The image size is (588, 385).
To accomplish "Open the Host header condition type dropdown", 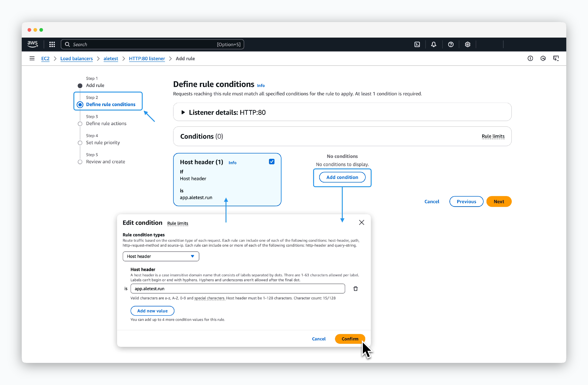I will 161,256.
